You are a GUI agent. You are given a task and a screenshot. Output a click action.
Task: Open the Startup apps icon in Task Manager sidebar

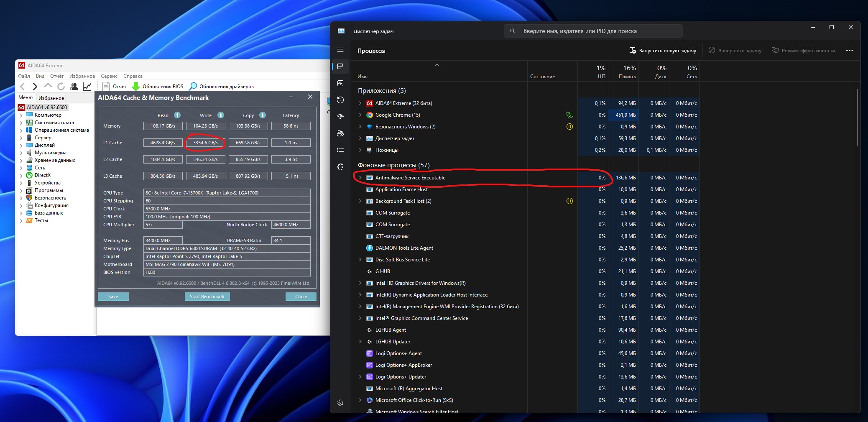(340, 116)
